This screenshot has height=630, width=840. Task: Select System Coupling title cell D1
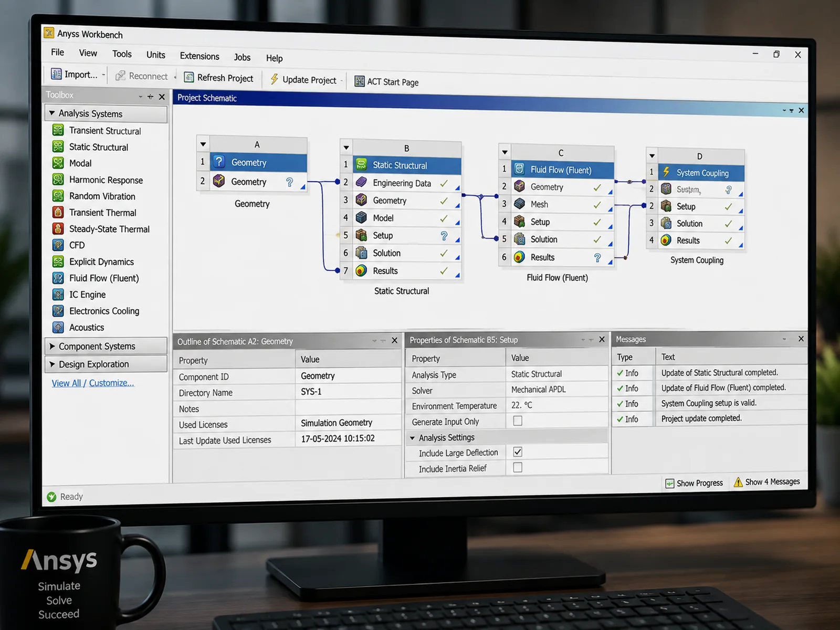coord(701,173)
